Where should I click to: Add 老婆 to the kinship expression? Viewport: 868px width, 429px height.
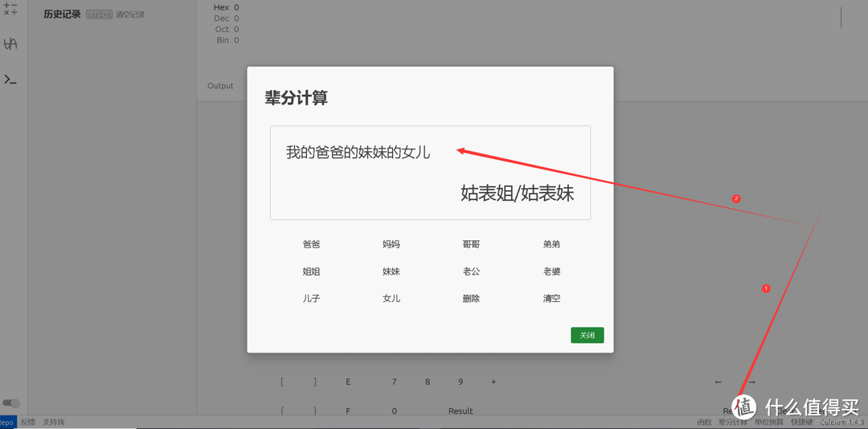(x=551, y=272)
